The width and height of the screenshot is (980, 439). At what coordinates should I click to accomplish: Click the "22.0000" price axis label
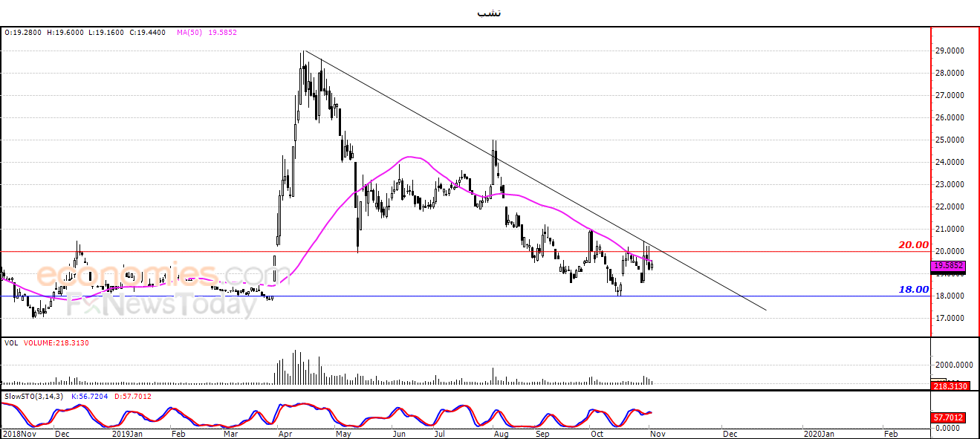click(x=951, y=207)
